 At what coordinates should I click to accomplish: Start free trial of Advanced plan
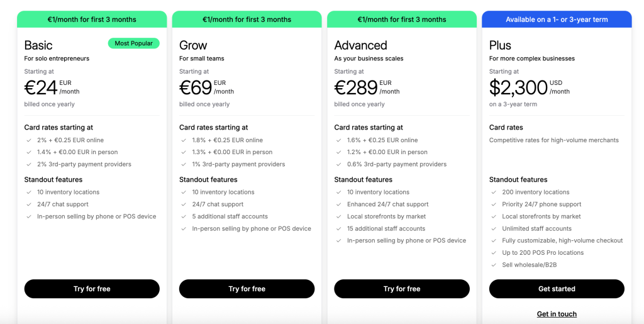pos(402,289)
